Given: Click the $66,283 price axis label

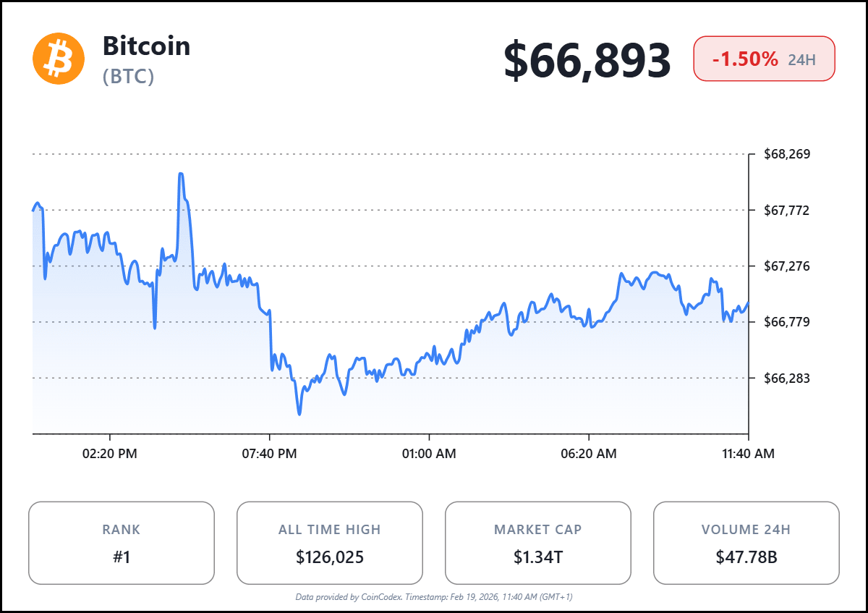Looking at the screenshot, I should pyautogui.click(x=787, y=378).
